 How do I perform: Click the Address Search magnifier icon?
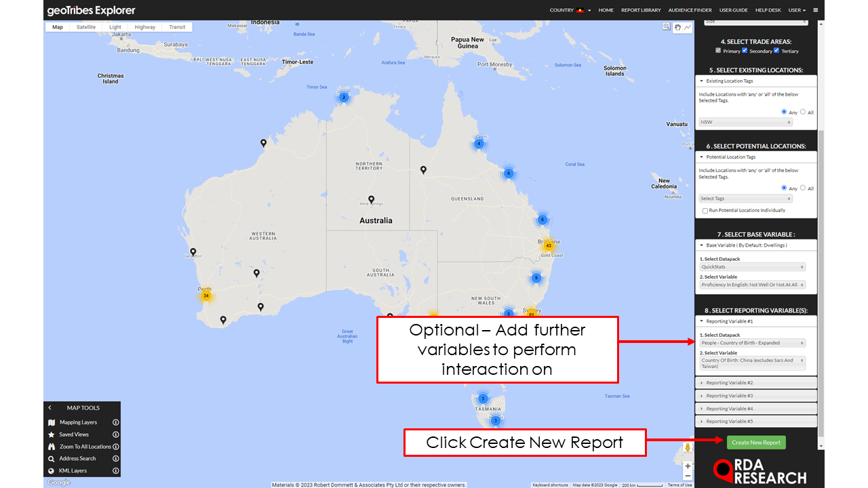pyautogui.click(x=51, y=459)
